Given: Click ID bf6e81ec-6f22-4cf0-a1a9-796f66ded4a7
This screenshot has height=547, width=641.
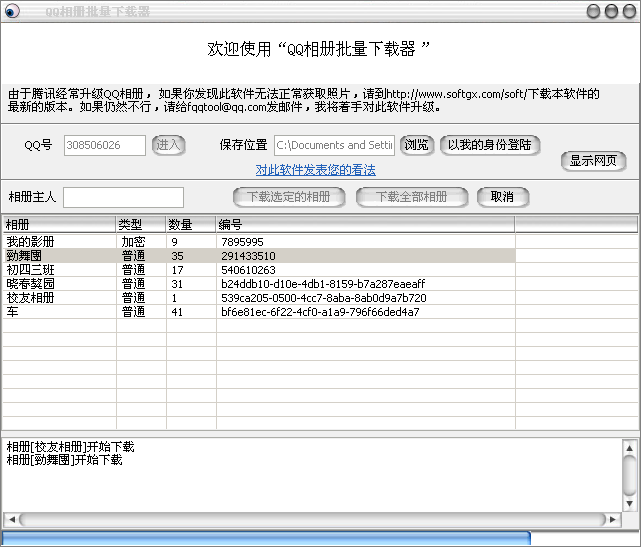Looking at the screenshot, I should click(320, 312).
